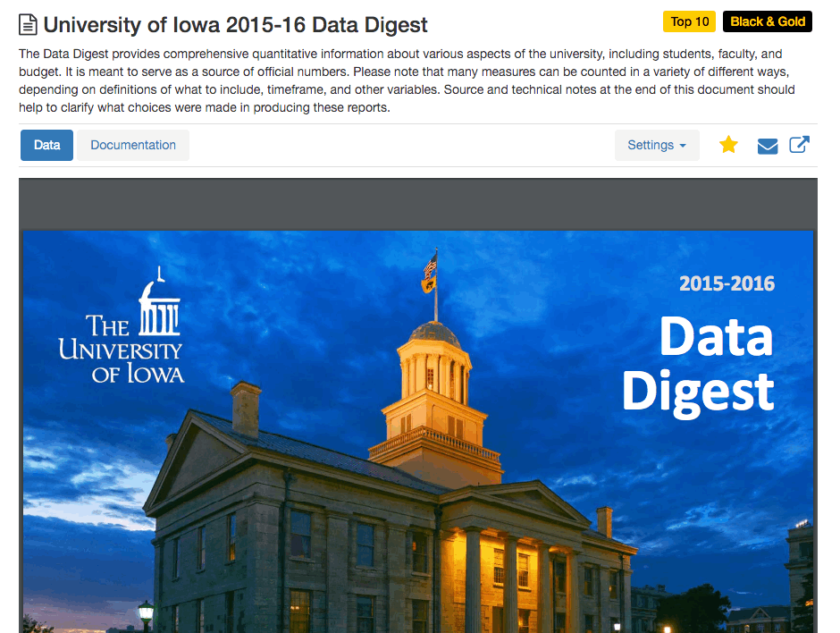Open the Settings dropdown
The image size is (840, 633).
click(657, 145)
